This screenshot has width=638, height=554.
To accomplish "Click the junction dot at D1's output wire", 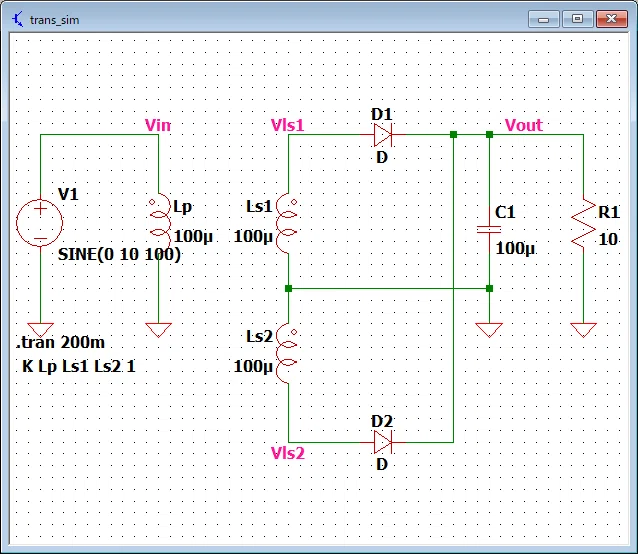I will coord(454,135).
